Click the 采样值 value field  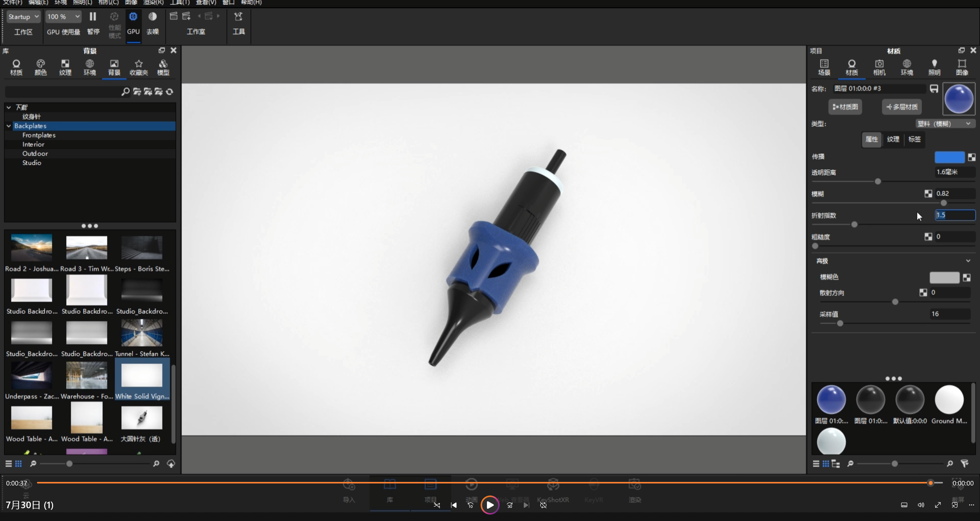pyautogui.click(x=950, y=314)
